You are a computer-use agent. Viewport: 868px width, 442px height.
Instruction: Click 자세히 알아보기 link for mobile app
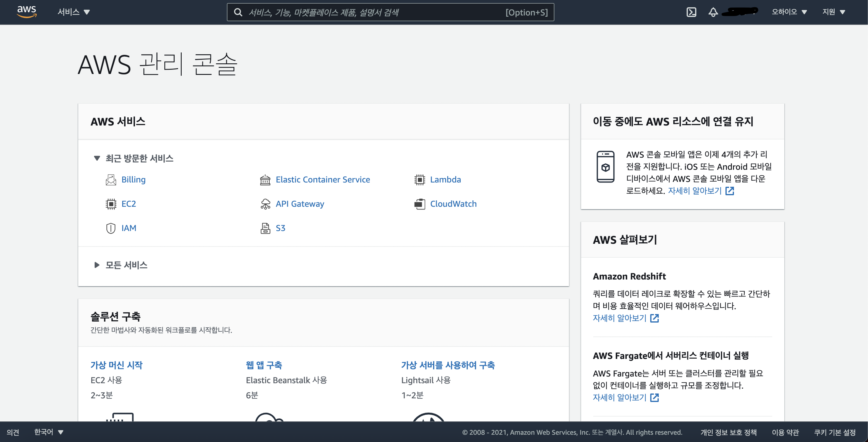click(695, 191)
